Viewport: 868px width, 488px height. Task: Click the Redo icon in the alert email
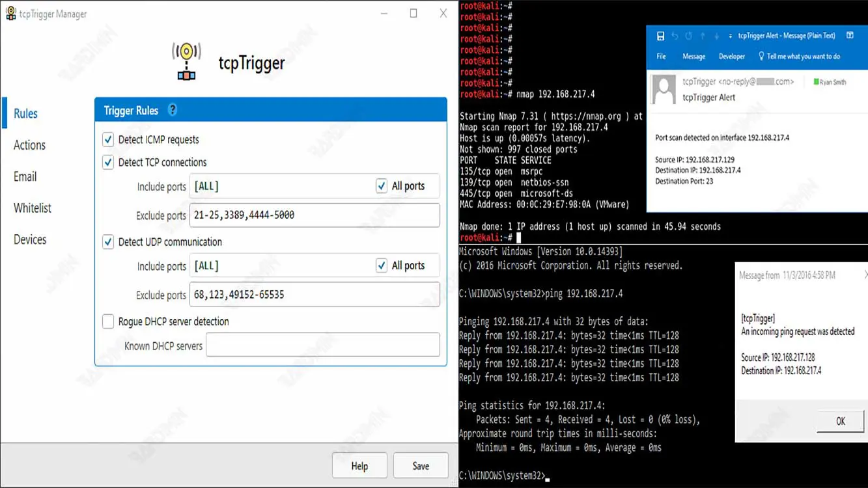tap(689, 36)
